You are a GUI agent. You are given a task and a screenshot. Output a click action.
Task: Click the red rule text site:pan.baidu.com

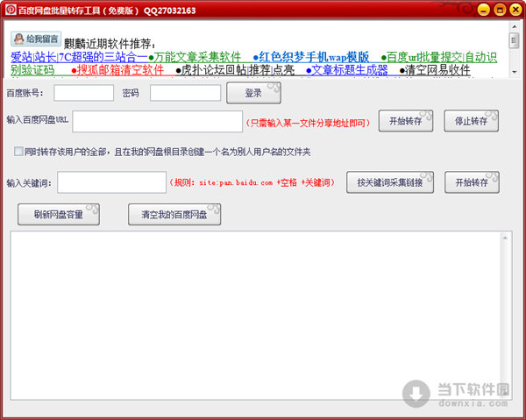tap(236, 183)
